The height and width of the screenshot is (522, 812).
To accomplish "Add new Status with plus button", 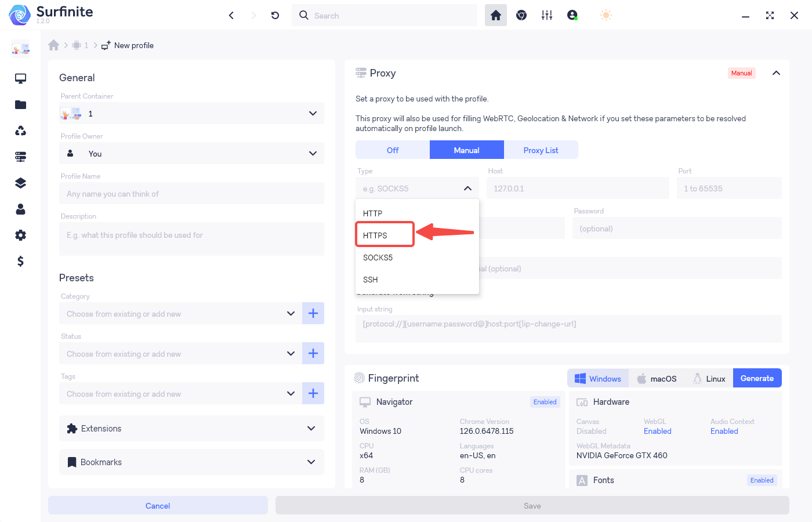I will click(313, 353).
